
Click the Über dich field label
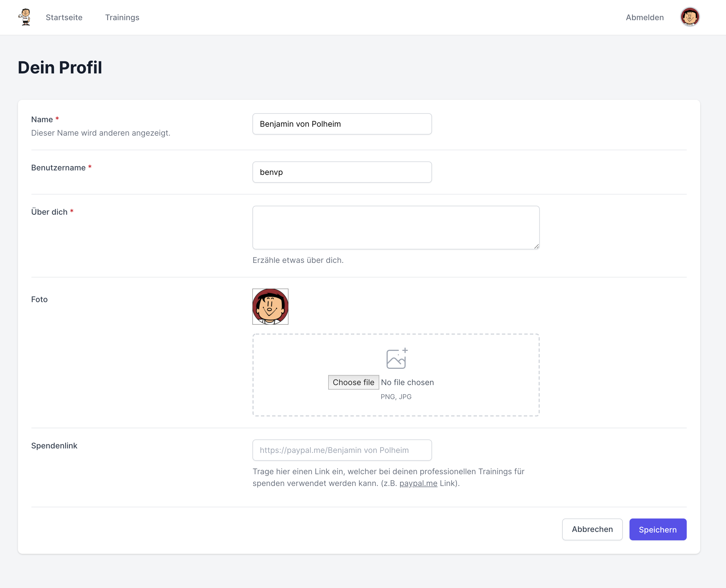pos(49,212)
